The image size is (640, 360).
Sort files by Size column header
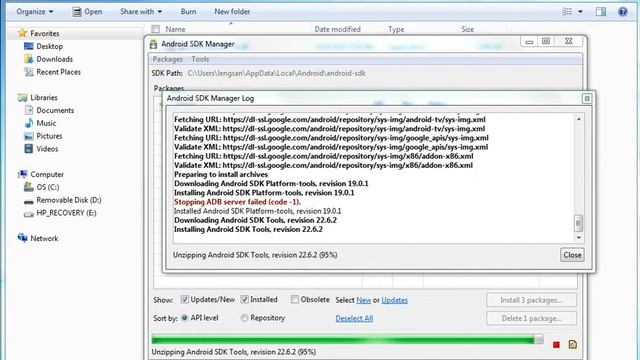tap(468, 29)
